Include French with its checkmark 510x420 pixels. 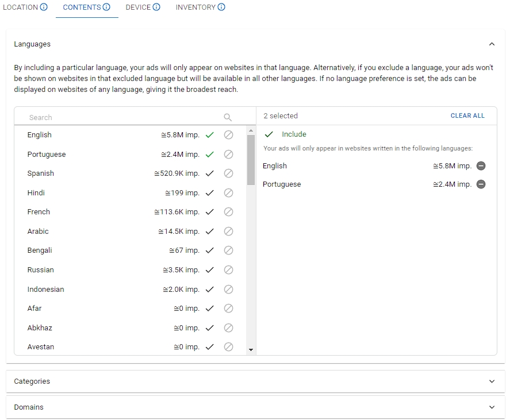(210, 212)
